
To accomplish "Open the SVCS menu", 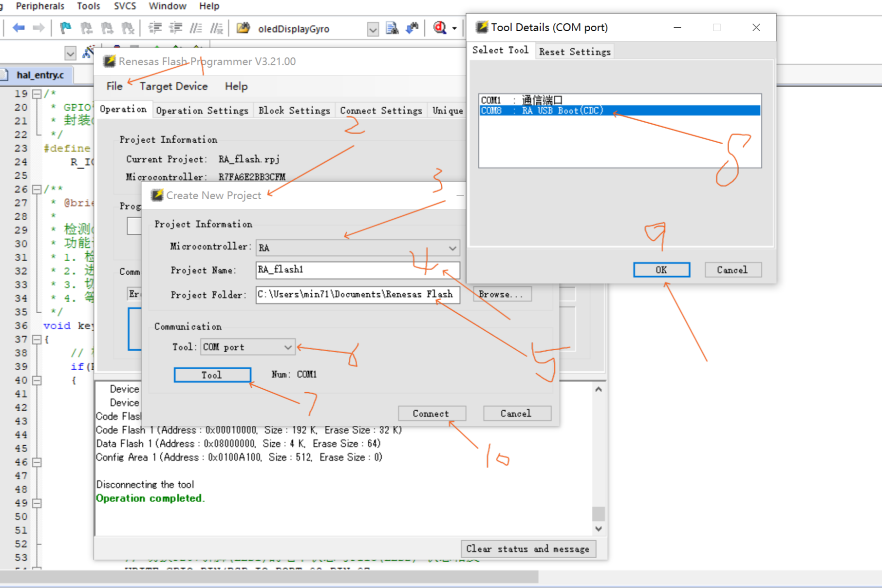I will coord(125,6).
